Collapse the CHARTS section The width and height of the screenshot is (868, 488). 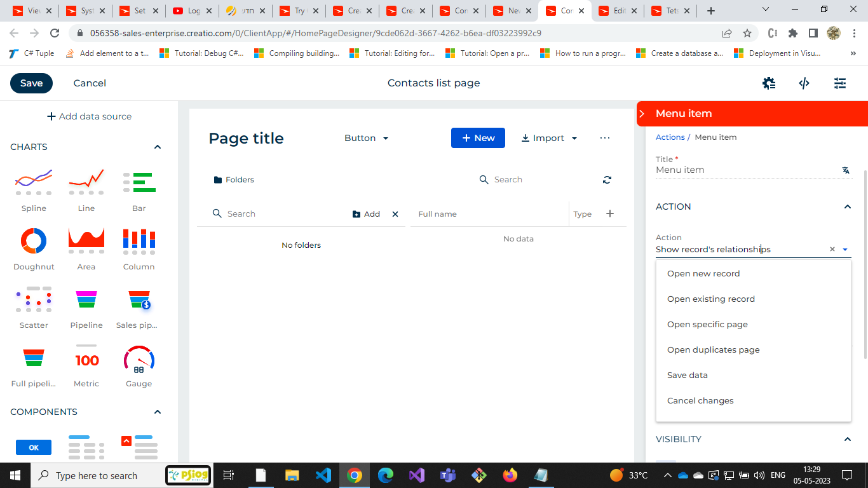point(157,146)
